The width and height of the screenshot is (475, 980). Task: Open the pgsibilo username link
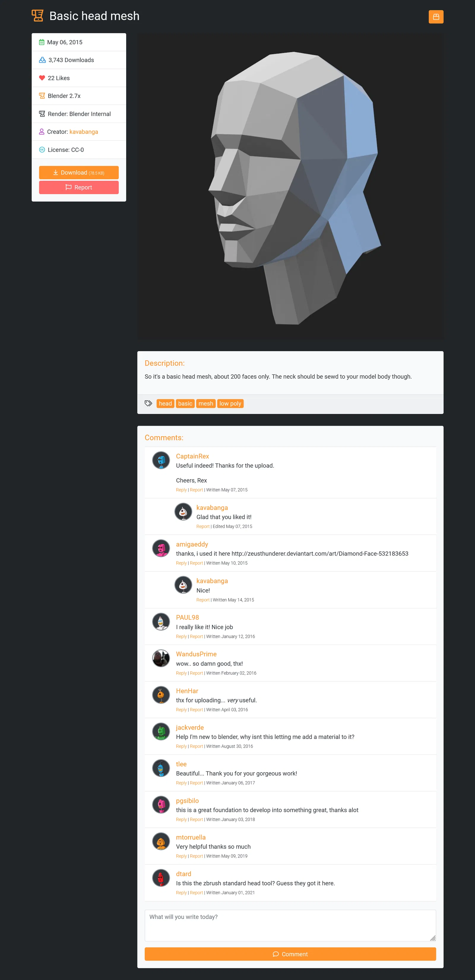pyautogui.click(x=187, y=801)
